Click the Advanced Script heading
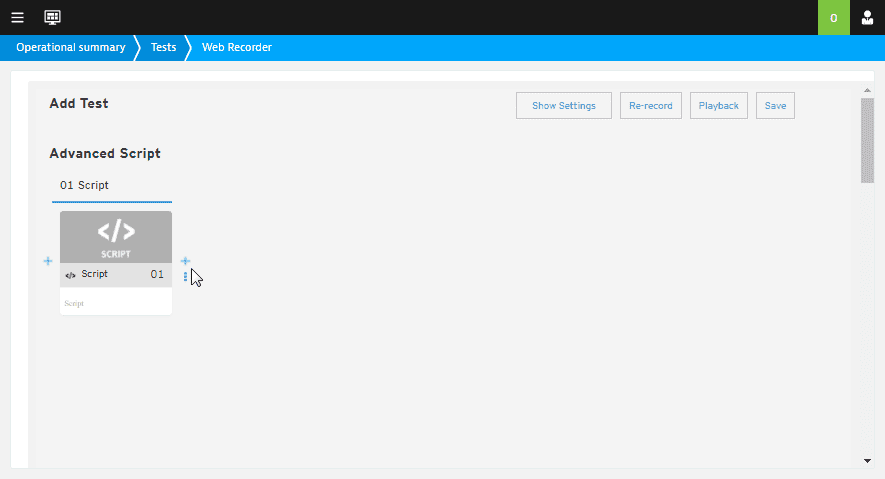885x479 pixels. 105,153
